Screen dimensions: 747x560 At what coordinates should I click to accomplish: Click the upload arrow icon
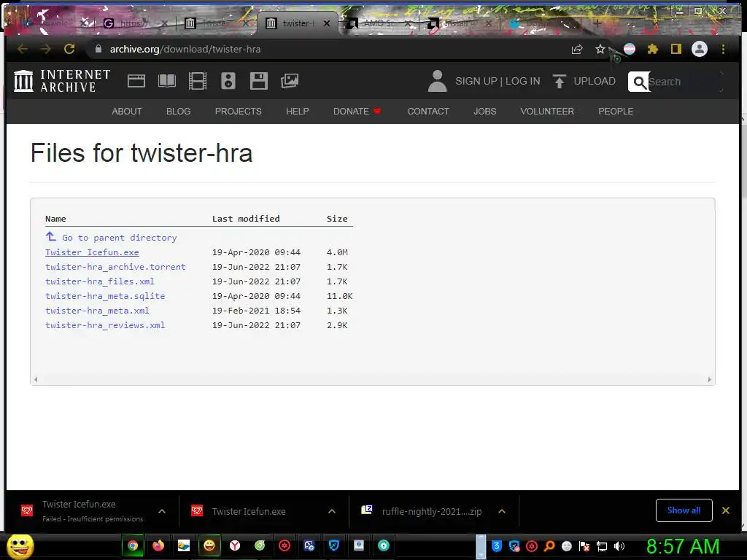point(560,81)
